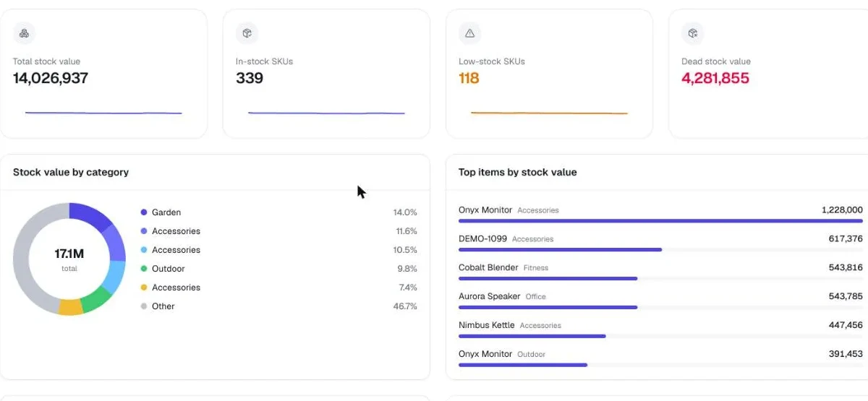868x401 pixels.
Task: Click the Nimbus Kettle item name
Action: [487, 325]
